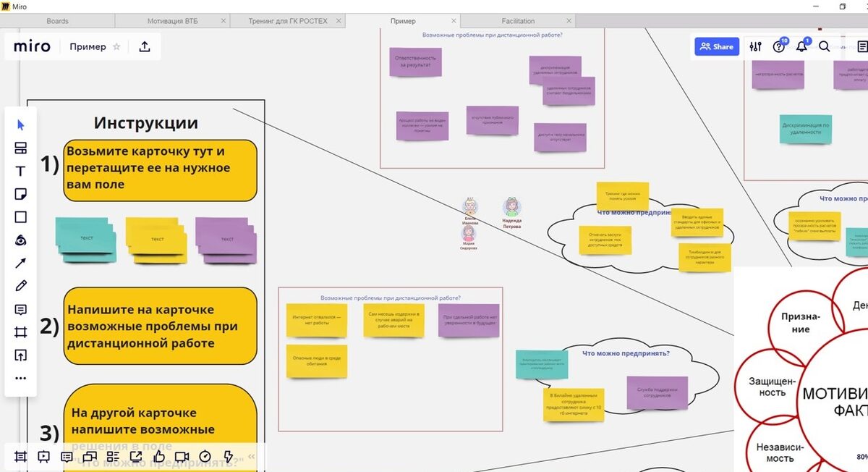Open the settings sliders icon
This screenshot has width=868, height=472.
point(756,46)
